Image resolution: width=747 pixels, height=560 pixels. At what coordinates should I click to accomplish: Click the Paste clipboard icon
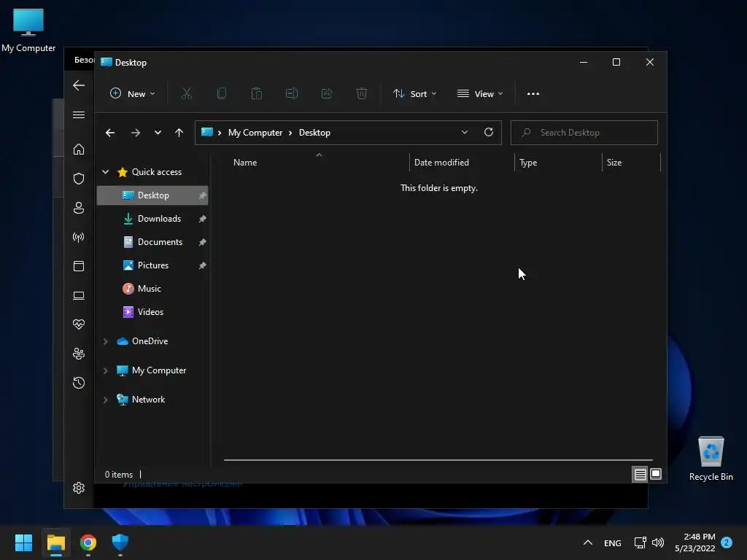click(256, 94)
